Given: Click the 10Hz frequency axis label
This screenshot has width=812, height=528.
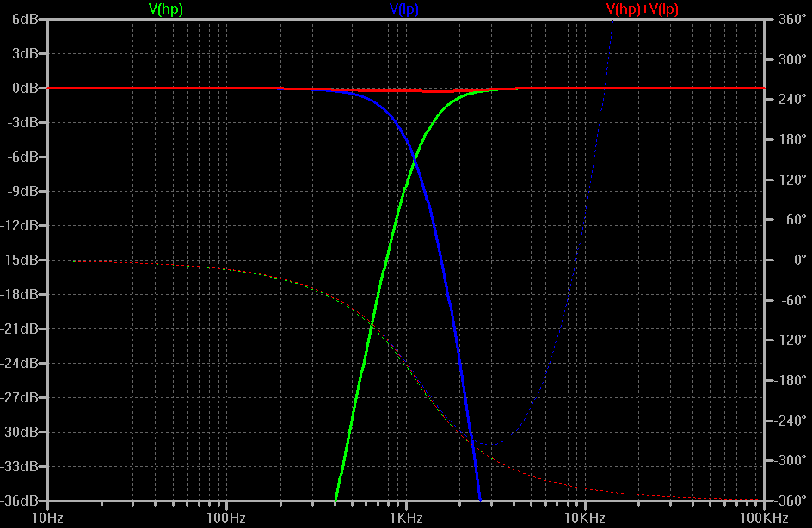Looking at the screenshot, I should coord(47,518).
